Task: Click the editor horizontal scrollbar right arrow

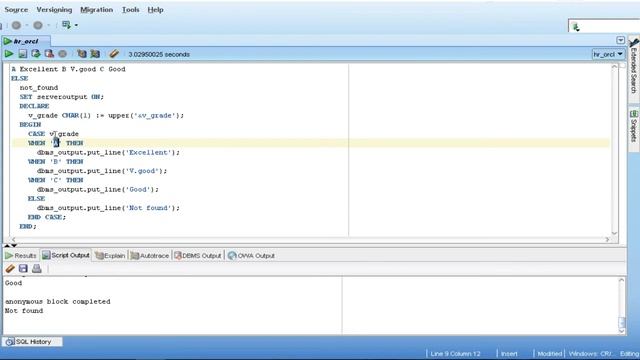Action: [x=607, y=240]
